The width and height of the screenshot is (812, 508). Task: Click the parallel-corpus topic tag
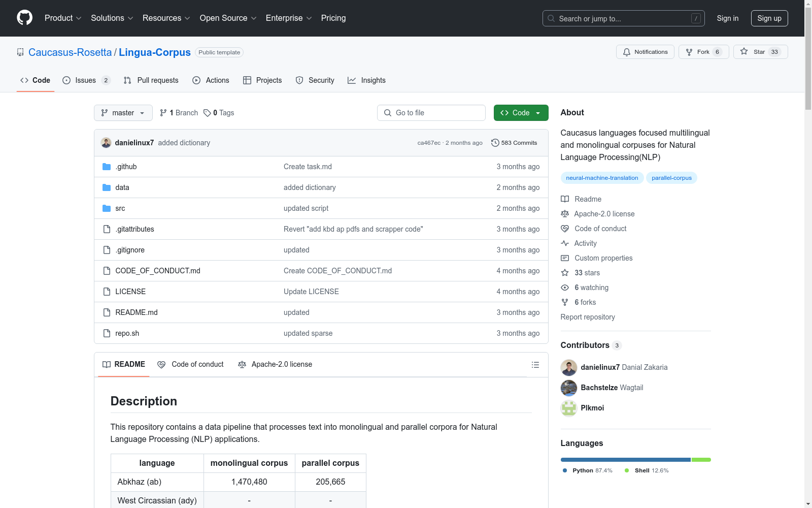click(671, 178)
